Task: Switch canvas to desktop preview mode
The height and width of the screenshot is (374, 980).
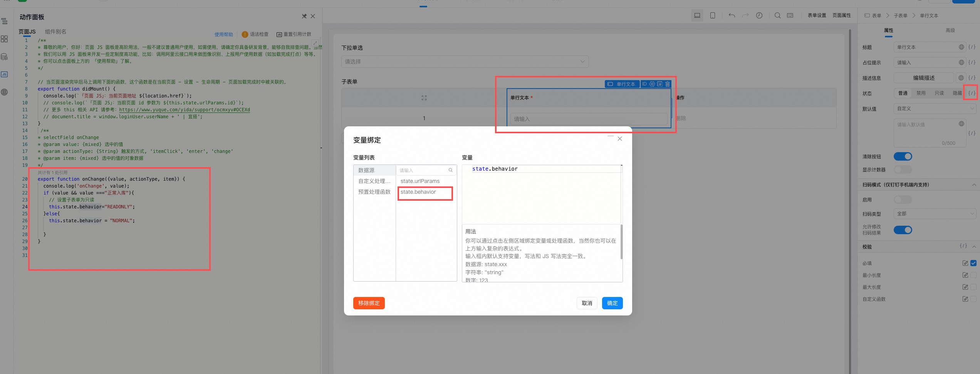Action: click(697, 15)
